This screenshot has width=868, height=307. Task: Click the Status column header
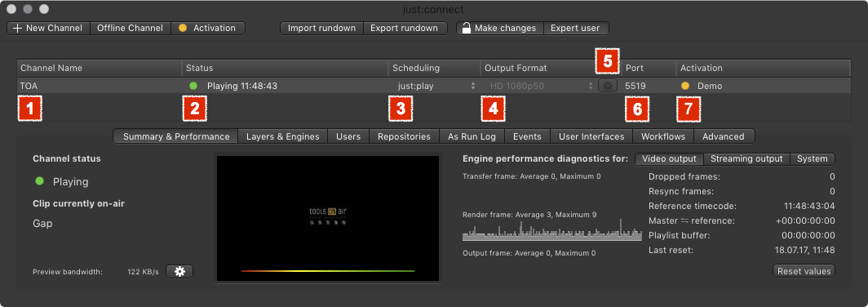click(285, 68)
